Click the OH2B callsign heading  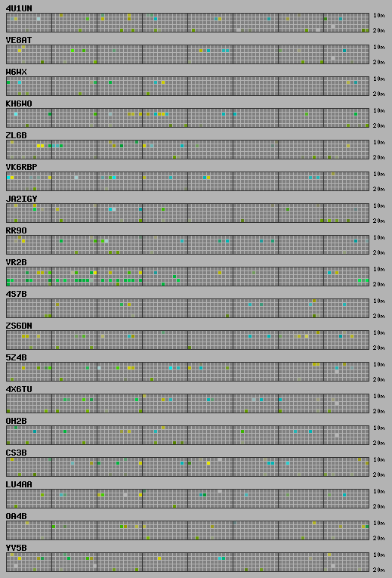click(16, 421)
